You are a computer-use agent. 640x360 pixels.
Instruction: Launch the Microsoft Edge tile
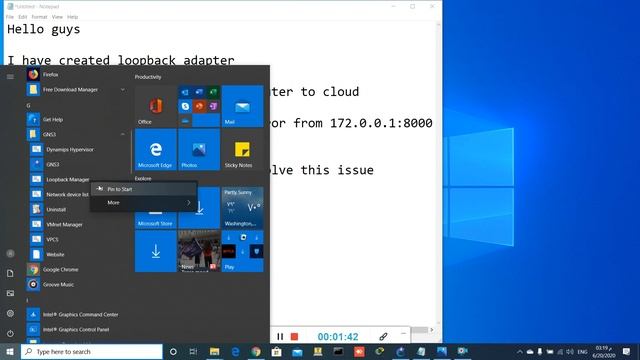coord(156,149)
